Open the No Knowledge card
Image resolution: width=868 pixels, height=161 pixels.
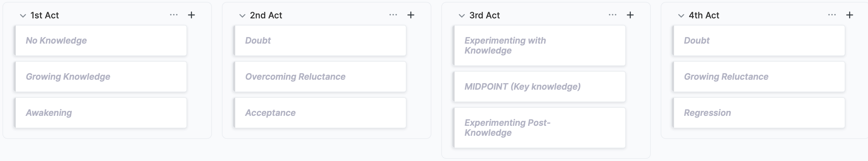pos(100,40)
